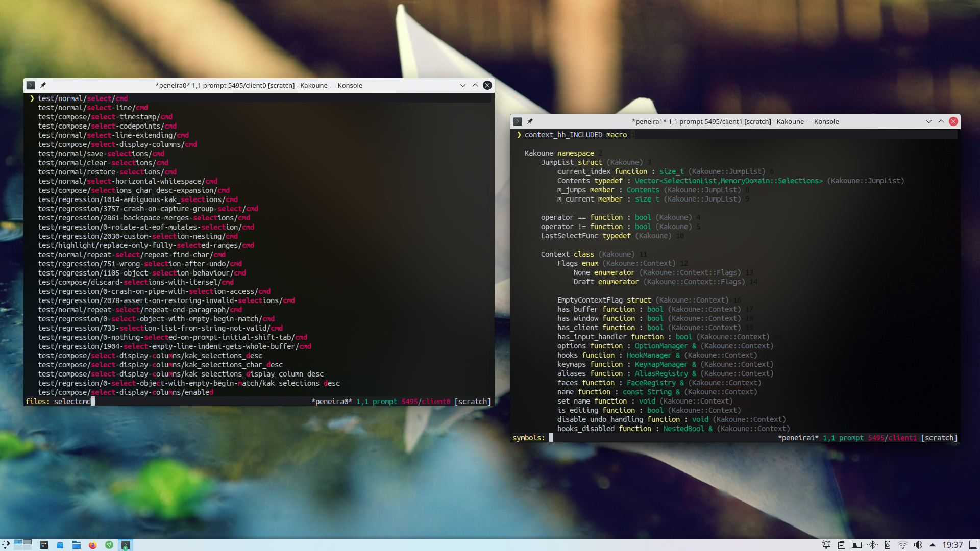Image resolution: width=980 pixels, height=551 pixels.
Task: Expand hidden system tray icons arrow
Action: point(933,545)
